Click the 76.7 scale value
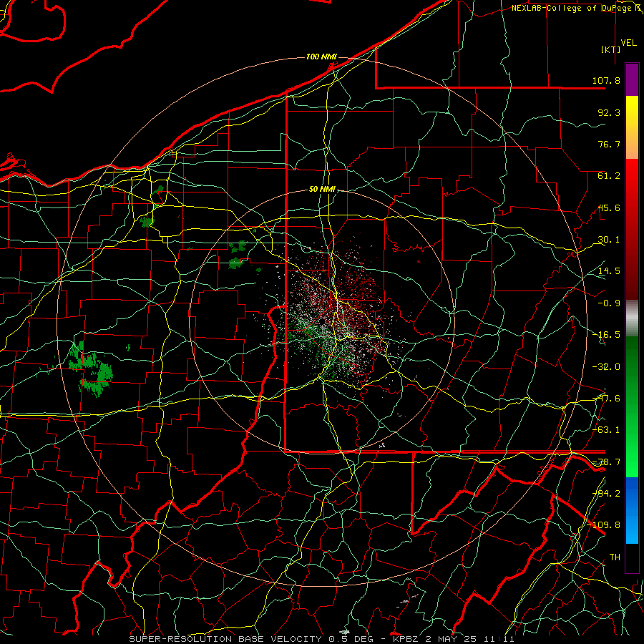 pos(609,144)
